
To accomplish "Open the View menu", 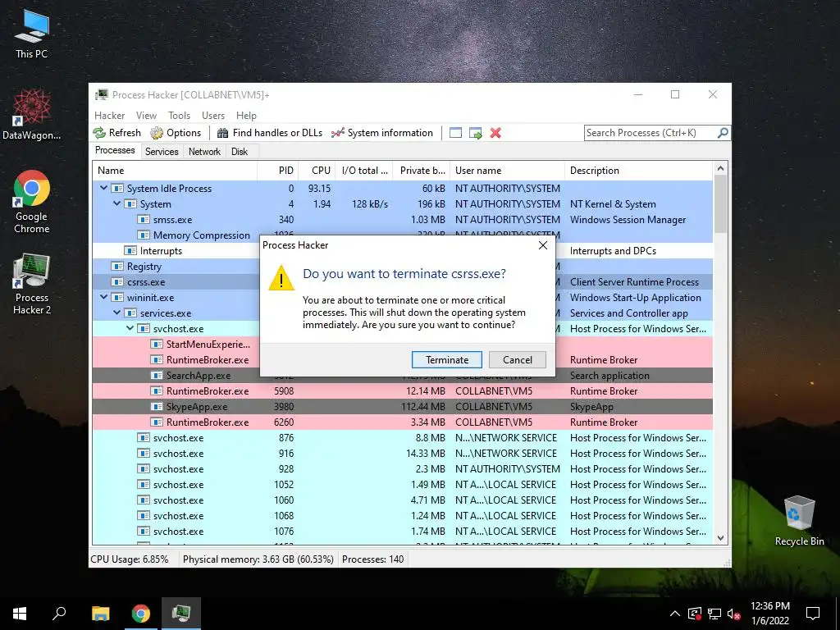I will [x=146, y=115].
